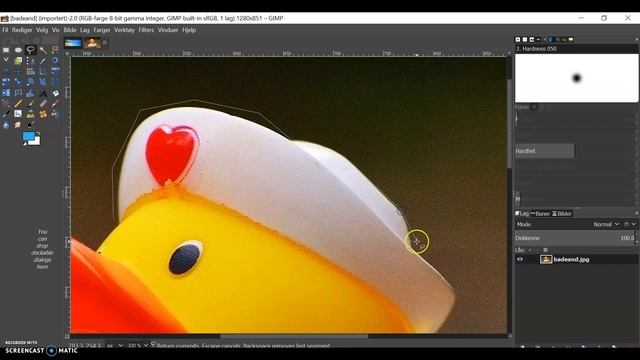The height and width of the screenshot is (360, 640).
Task: Open the Vinduer menu
Action: pyautogui.click(x=168, y=30)
